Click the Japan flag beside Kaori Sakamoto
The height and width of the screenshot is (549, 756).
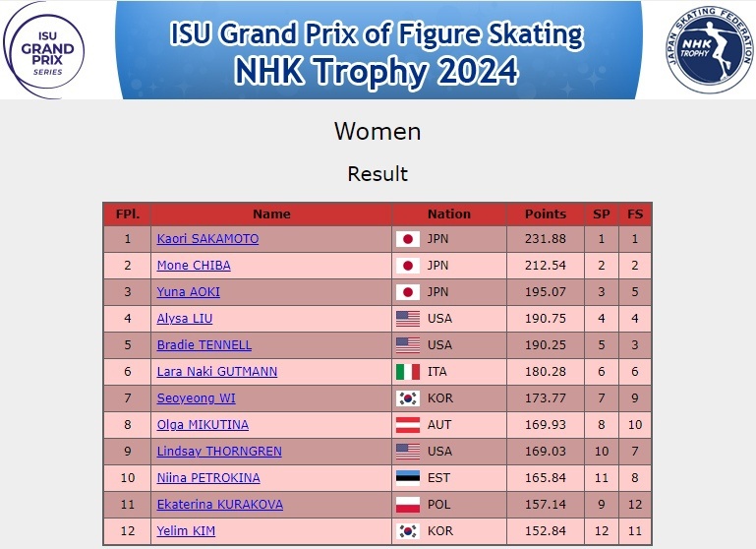click(x=408, y=239)
